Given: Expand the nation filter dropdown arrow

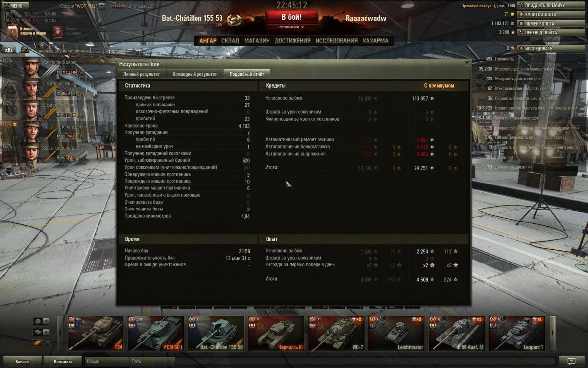Looking at the screenshot, I should click(x=46, y=321).
